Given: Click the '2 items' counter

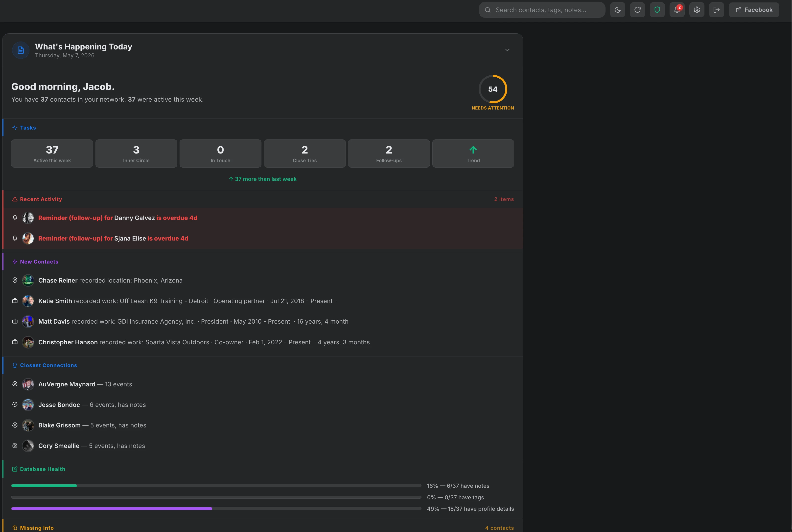Looking at the screenshot, I should (504, 199).
